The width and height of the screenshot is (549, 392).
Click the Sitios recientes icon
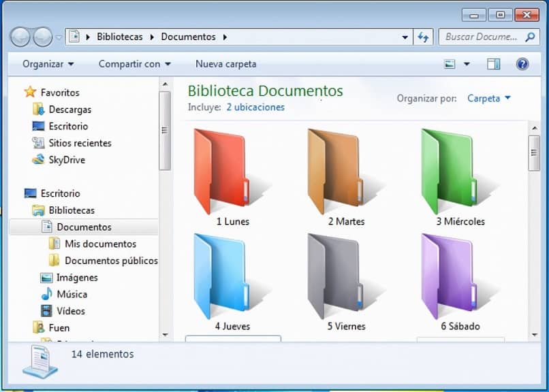coord(38,143)
